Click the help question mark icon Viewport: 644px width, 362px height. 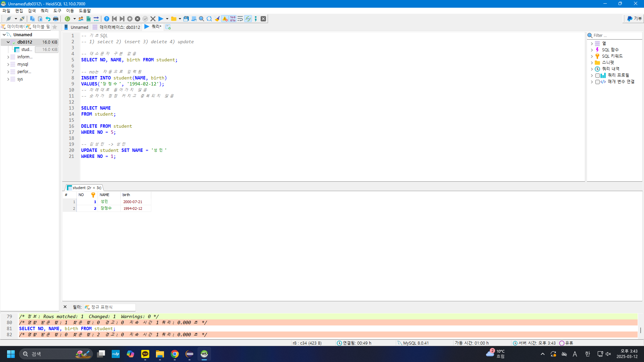(107, 19)
